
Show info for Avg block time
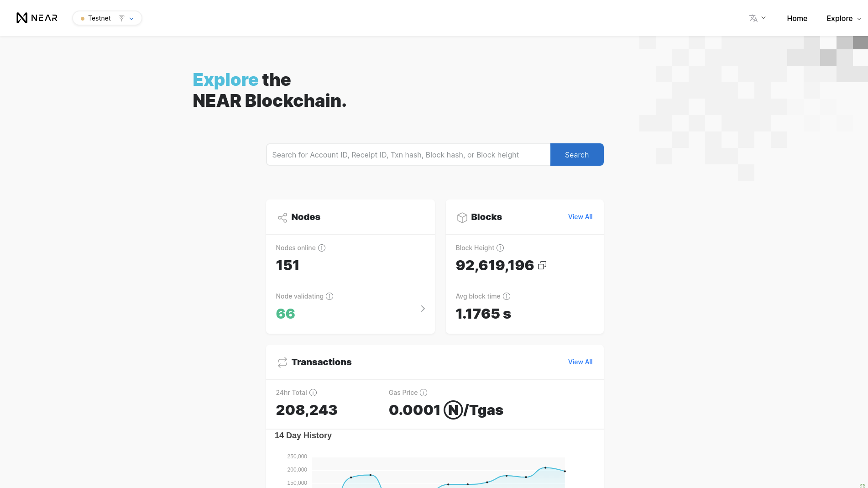pyautogui.click(x=507, y=296)
